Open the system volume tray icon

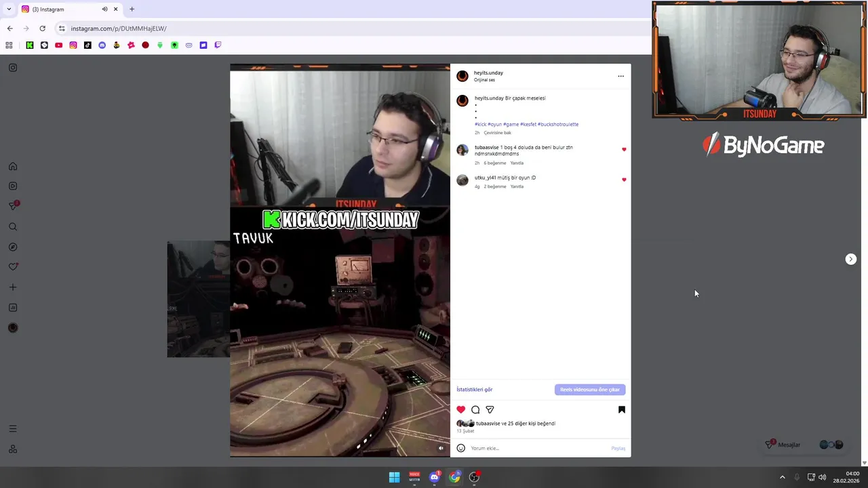pyautogui.click(x=823, y=477)
